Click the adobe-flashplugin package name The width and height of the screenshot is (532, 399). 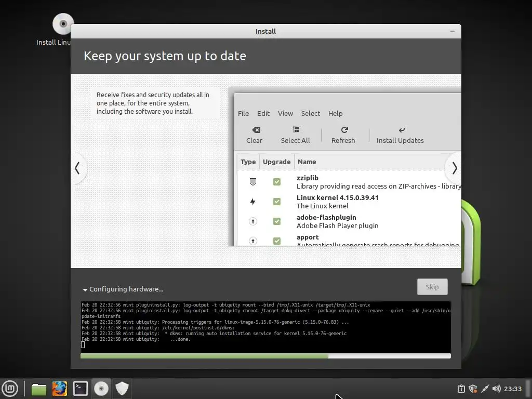pyautogui.click(x=326, y=217)
